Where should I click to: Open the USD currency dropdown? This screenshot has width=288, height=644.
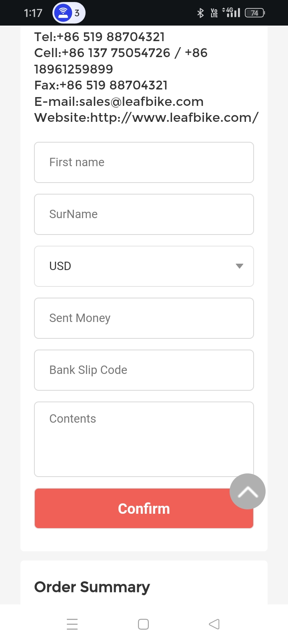[144, 266]
